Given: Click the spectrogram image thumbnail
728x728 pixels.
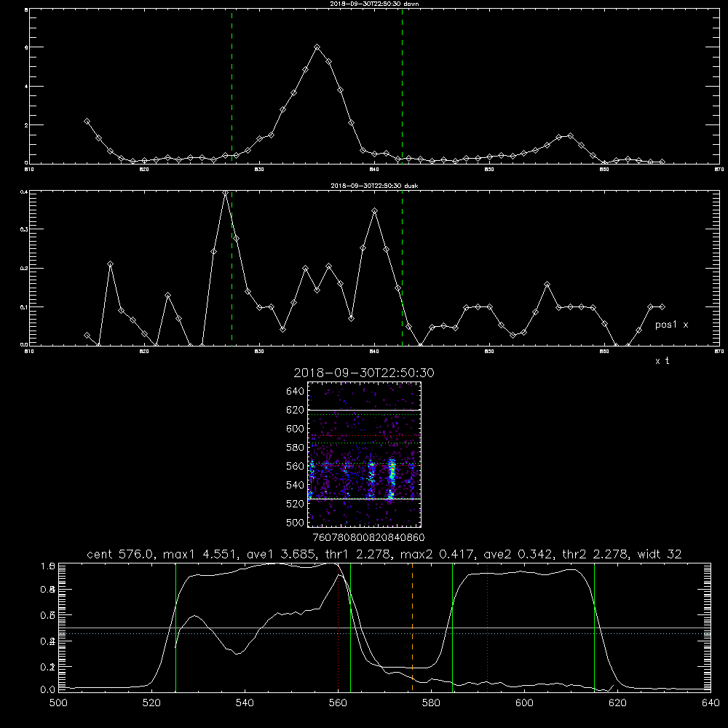Looking at the screenshot, I should pos(364,454).
